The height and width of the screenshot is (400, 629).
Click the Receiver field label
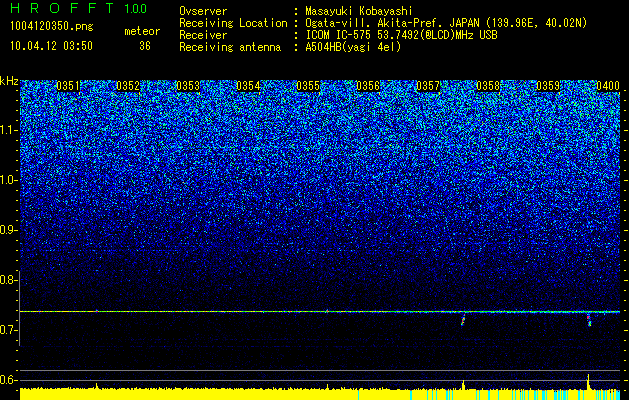pyautogui.click(x=203, y=35)
